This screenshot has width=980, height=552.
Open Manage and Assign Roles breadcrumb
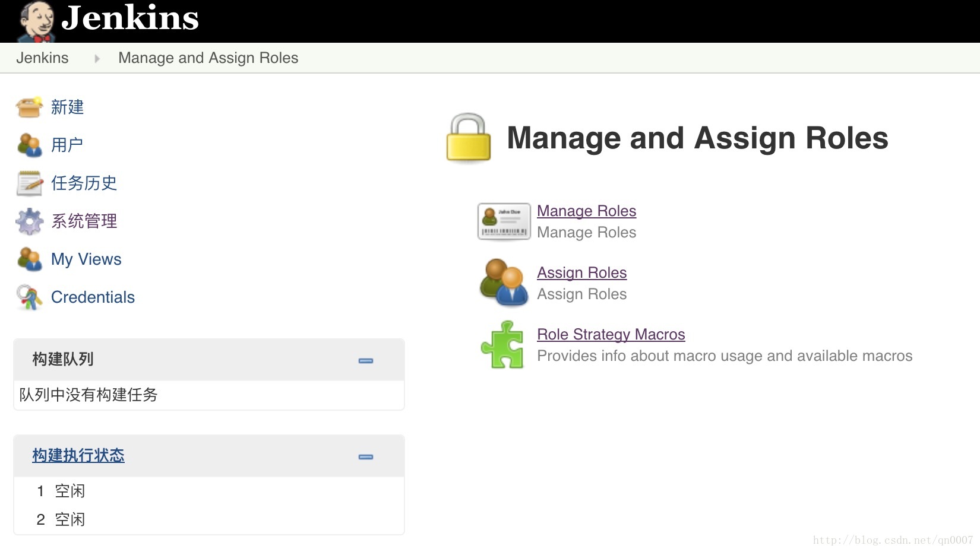[x=208, y=58]
